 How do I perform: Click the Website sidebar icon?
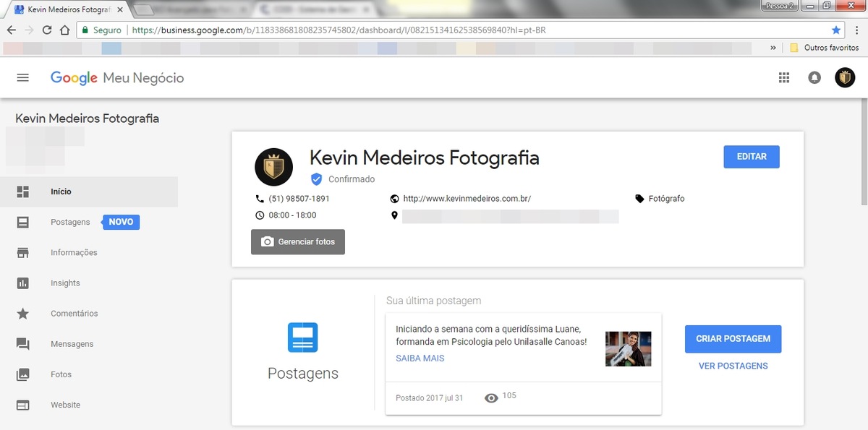point(23,405)
